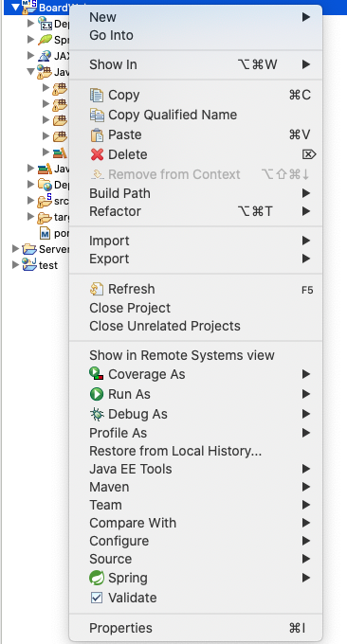347x644 pixels.
Task: Expand the Server project tree node
Action: (x=15, y=249)
